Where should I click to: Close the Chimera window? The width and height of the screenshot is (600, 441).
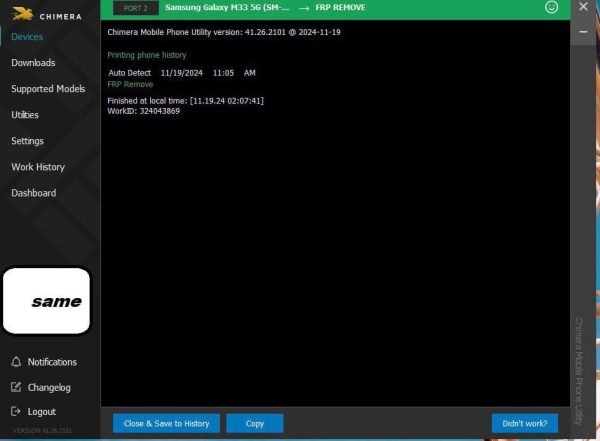[583, 7]
